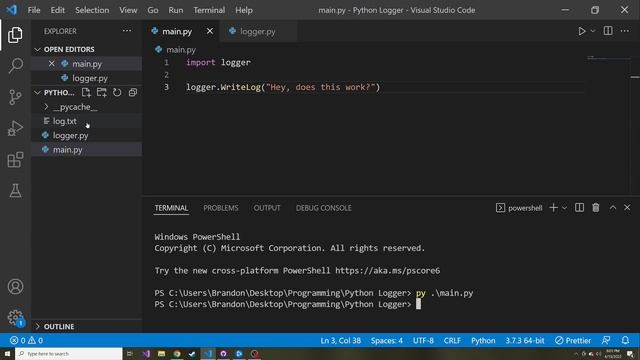The image size is (640, 360).
Task: Click errors and warnings status indicator
Action: (x=27, y=340)
